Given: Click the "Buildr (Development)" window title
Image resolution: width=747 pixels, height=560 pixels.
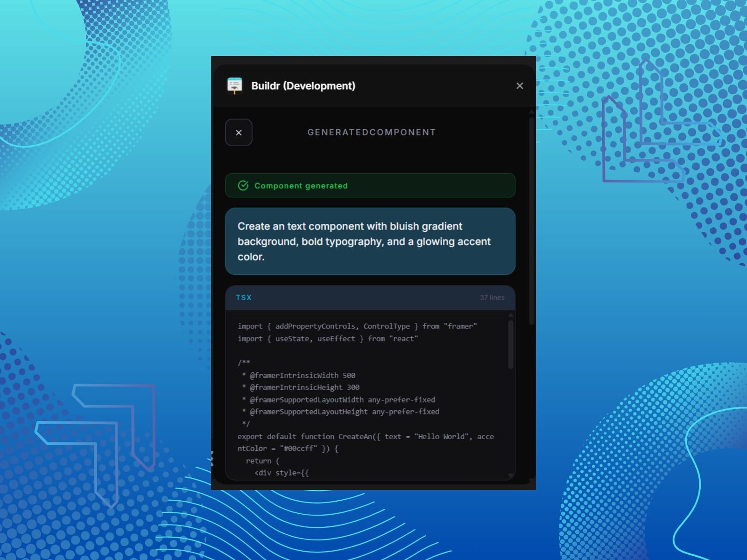Looking at the screenshot, I should tap(303, 86).
